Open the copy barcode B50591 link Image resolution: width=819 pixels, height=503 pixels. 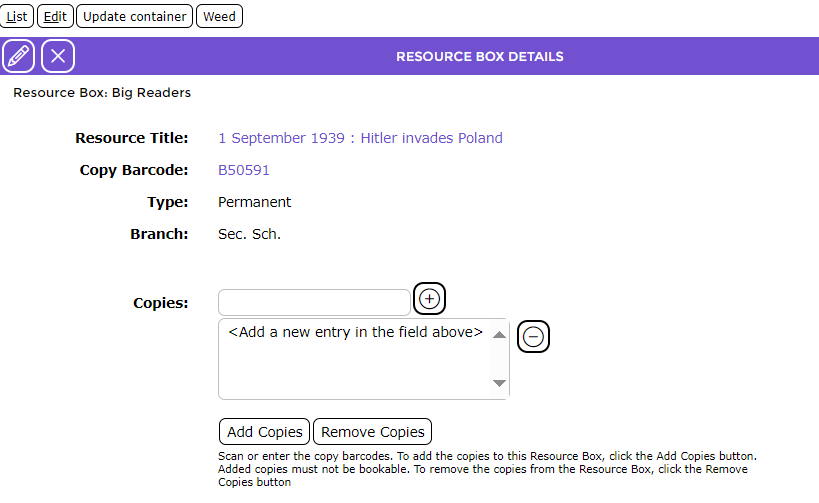(244, 170)
